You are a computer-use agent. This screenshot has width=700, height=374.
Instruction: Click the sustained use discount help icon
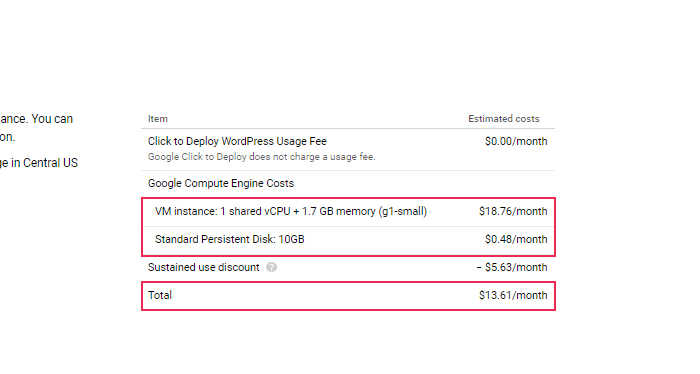[271, 267]
